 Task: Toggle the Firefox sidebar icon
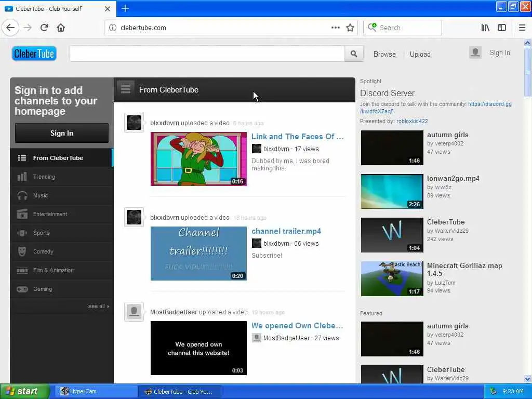502,28
